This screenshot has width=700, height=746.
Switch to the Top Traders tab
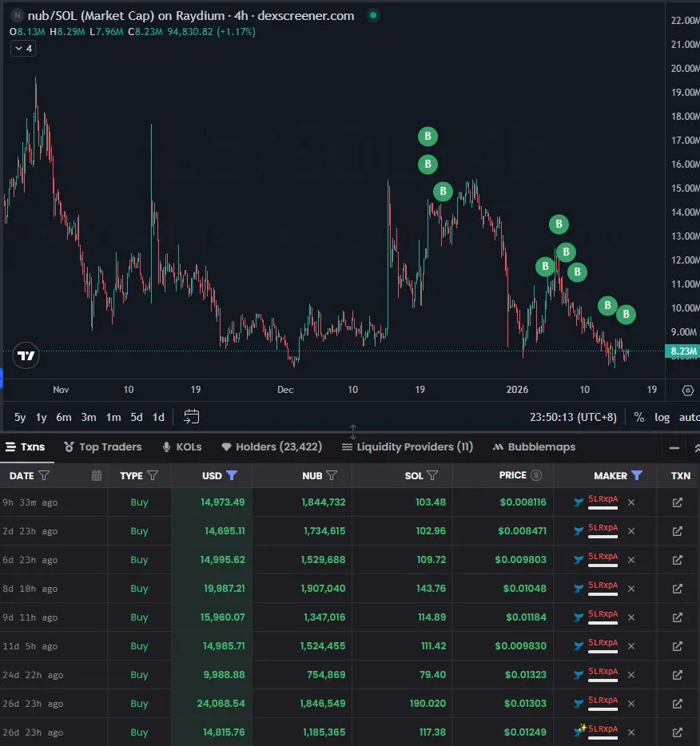coord(103,446)
